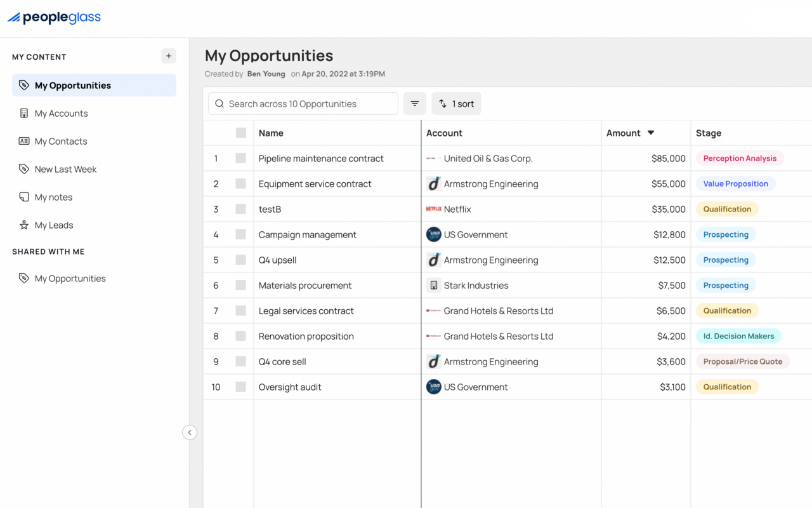Click the star icon beside My Leads
This screenshot has height=508, width=812.
point(24,225)
